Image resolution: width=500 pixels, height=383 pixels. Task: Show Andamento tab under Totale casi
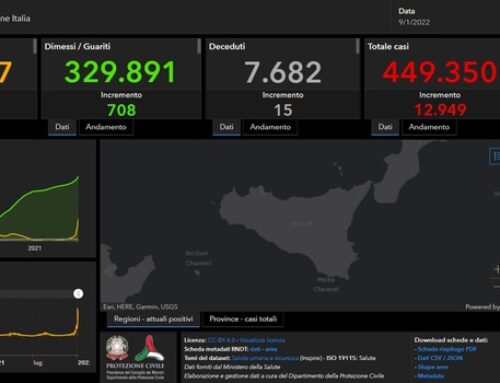[x=429, y=127]
